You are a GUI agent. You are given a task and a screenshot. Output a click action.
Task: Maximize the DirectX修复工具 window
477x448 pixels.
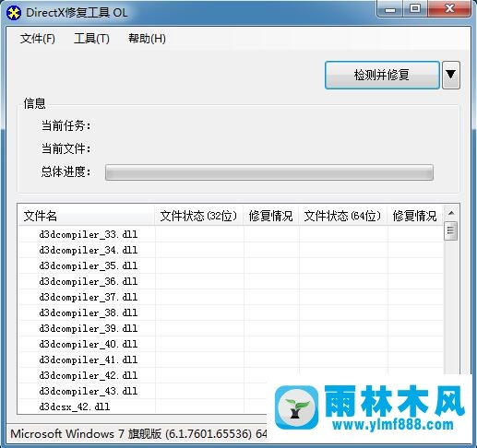click(x=415, y=9)
